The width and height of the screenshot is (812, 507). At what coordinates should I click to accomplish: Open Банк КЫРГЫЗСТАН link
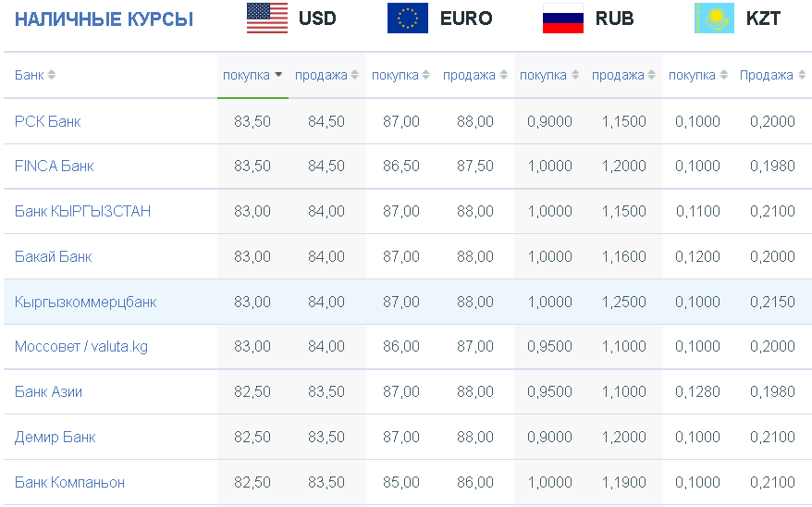pos(82,211)
